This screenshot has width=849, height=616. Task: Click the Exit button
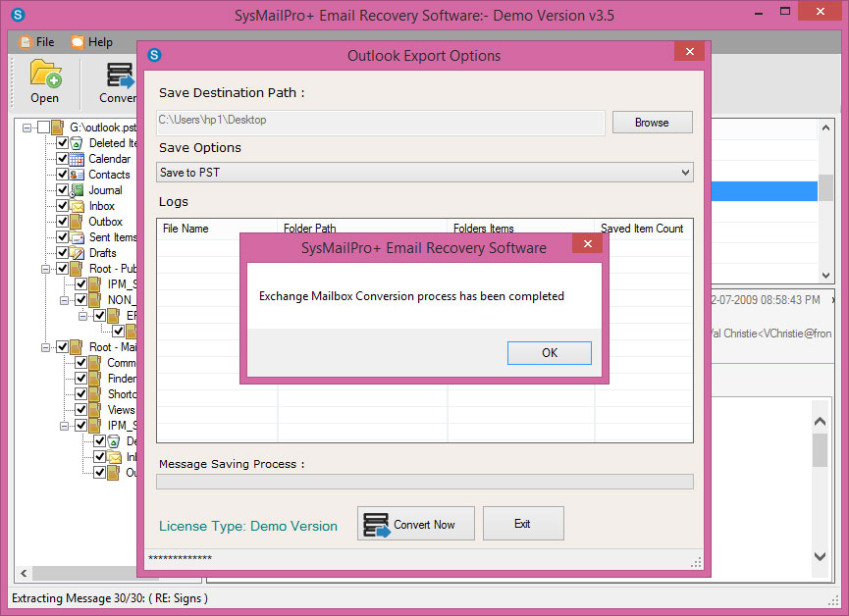coord(523,524)
